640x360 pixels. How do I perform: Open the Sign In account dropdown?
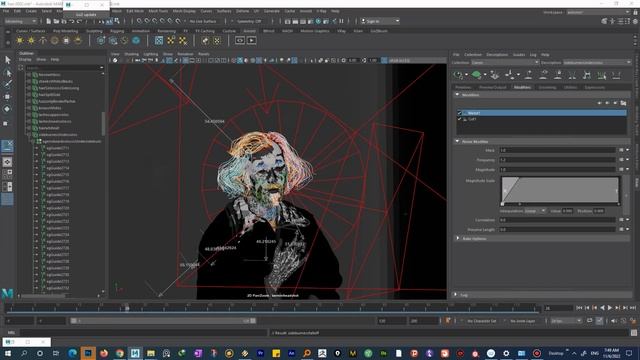click(380, 21)
